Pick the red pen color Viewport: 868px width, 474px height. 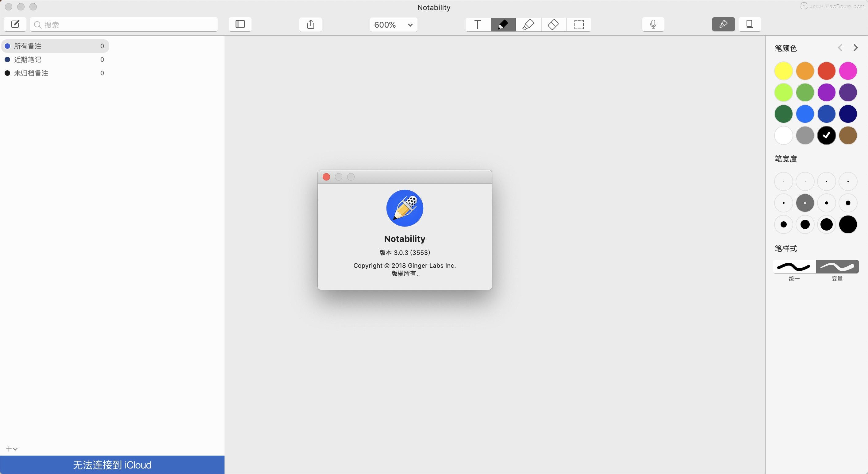pos(827,71)
